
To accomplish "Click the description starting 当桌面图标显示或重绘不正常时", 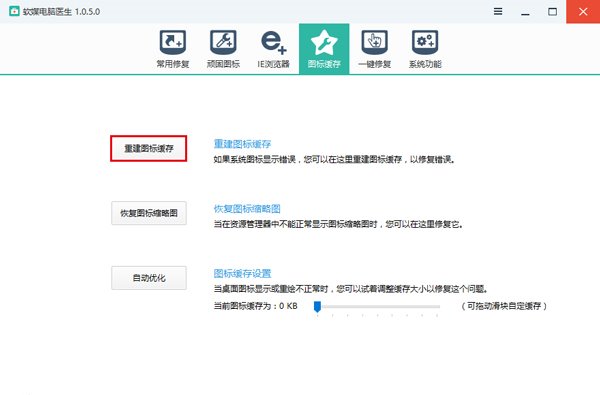I will click(351, 289).
